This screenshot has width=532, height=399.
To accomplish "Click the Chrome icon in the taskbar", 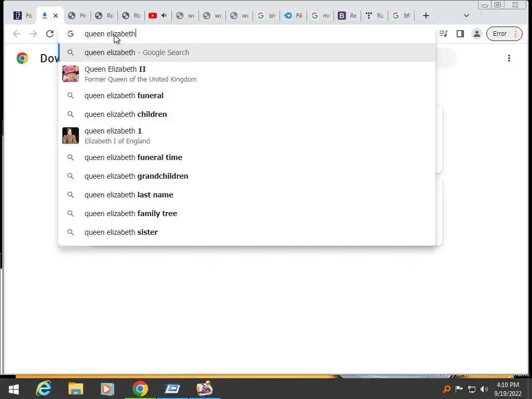I will tap(140, 389).
